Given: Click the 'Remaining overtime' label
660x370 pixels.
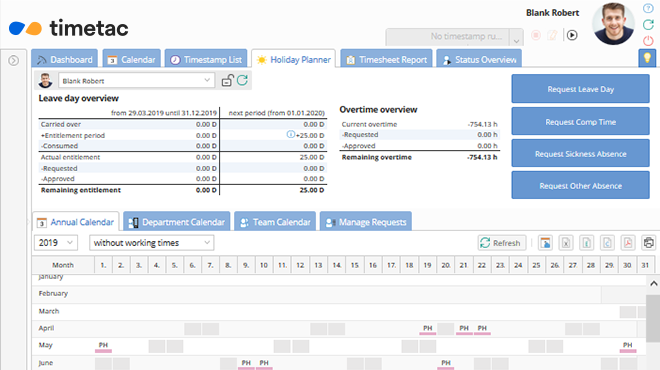Looking at the screenshot, I should coord(376,157).
